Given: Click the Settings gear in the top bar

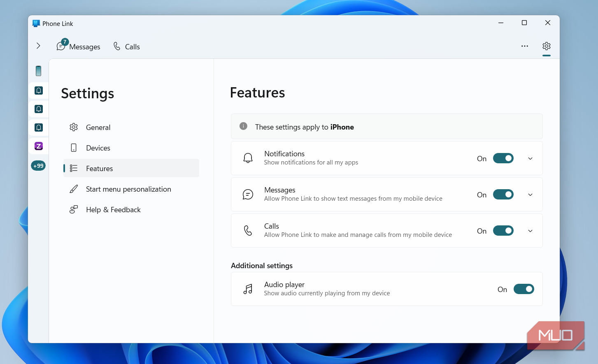Looking at the screenshot, I should tap(547, 46).
